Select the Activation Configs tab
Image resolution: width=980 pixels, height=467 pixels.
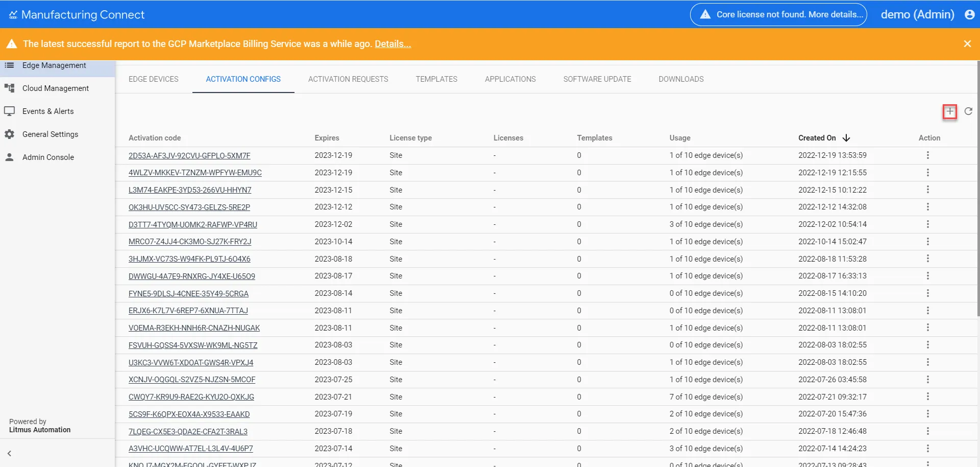tap(243, 79)
